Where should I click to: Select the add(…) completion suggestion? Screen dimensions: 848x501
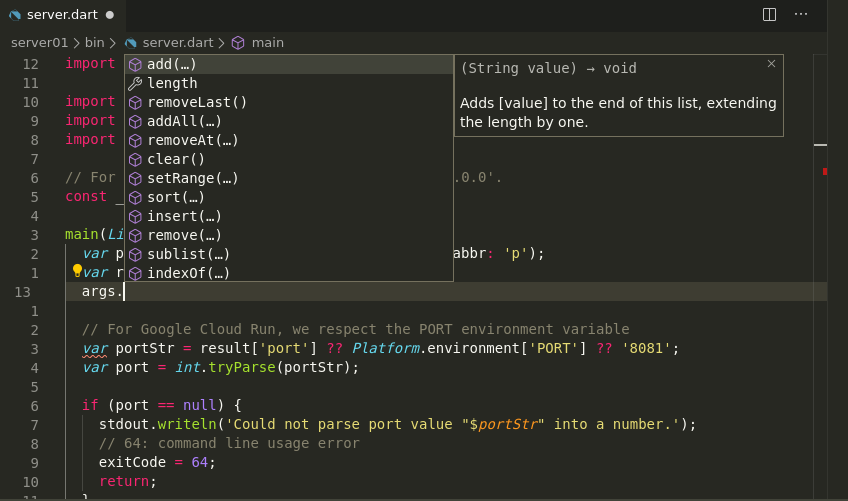pos(289,64)
